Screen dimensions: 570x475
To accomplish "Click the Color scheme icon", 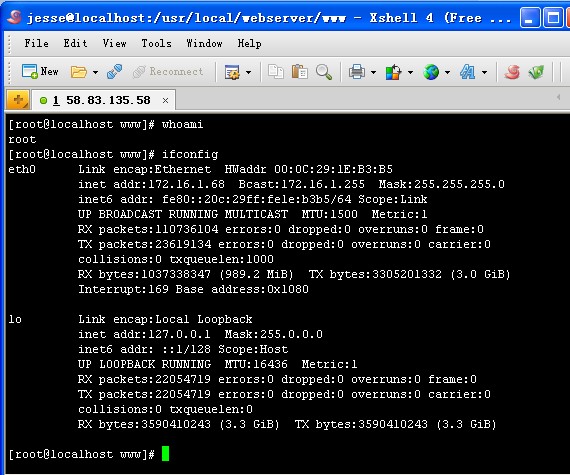I will tap(394, 72).
